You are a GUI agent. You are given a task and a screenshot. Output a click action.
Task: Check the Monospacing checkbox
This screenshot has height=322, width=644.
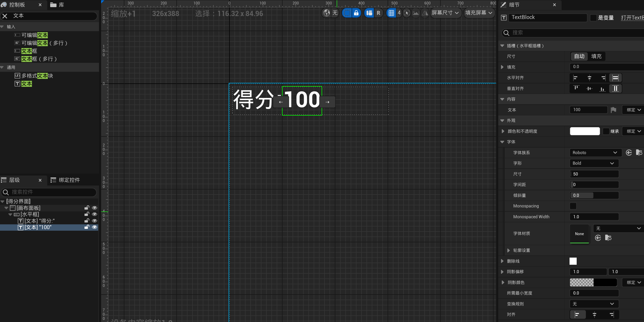[x=573, y=206]
